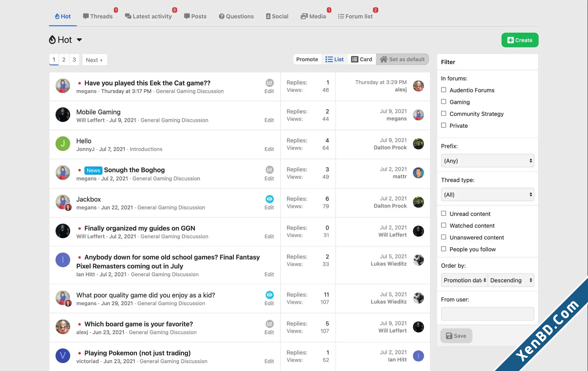The image size is (588, 371).
Task: Enable Unread content filter
Action: [x=443, y=213]
